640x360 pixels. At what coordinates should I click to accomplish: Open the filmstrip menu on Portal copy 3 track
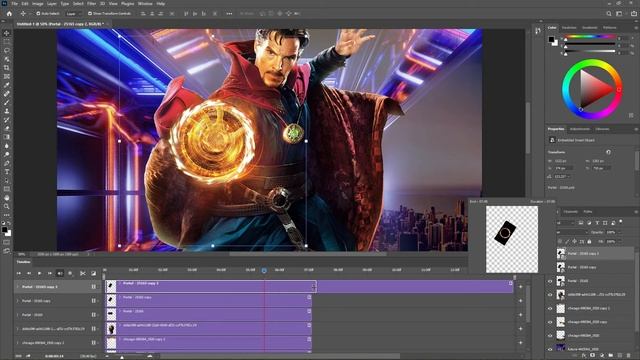[x=95, y=287]
